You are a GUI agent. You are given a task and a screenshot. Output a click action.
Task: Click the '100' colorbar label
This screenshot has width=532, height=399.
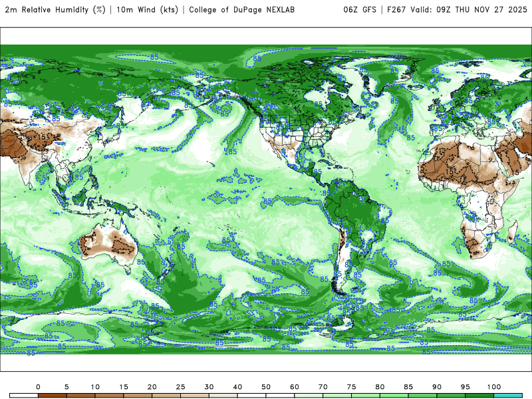pyautogui.click(x=494, y=387)
